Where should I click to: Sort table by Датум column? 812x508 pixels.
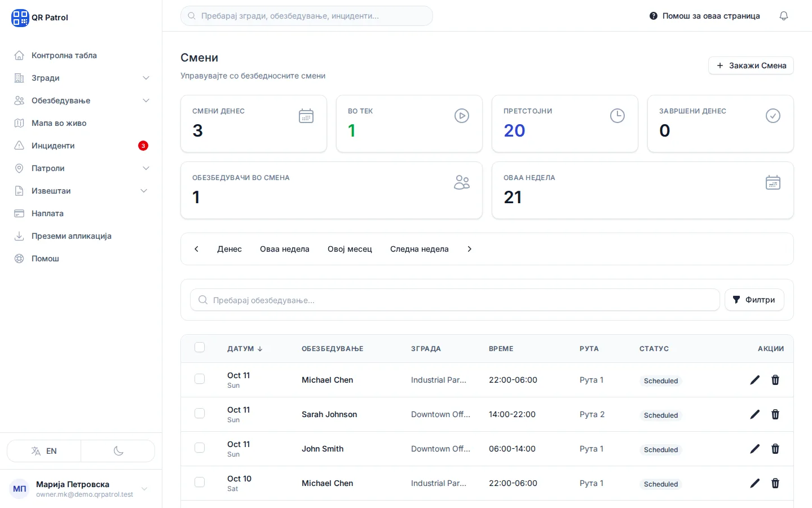(245, 349)
